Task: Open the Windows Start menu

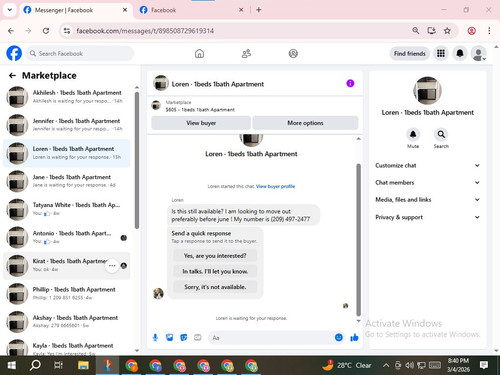Action: coord(11,365)
